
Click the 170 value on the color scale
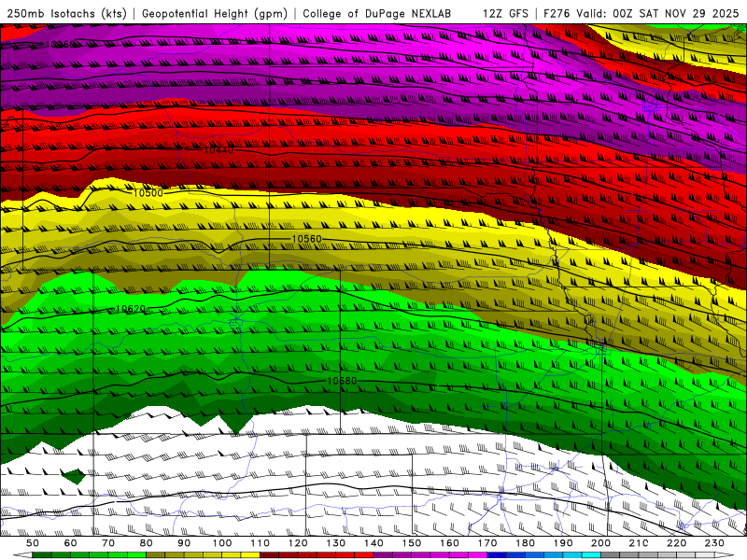(x=486, y=543)
